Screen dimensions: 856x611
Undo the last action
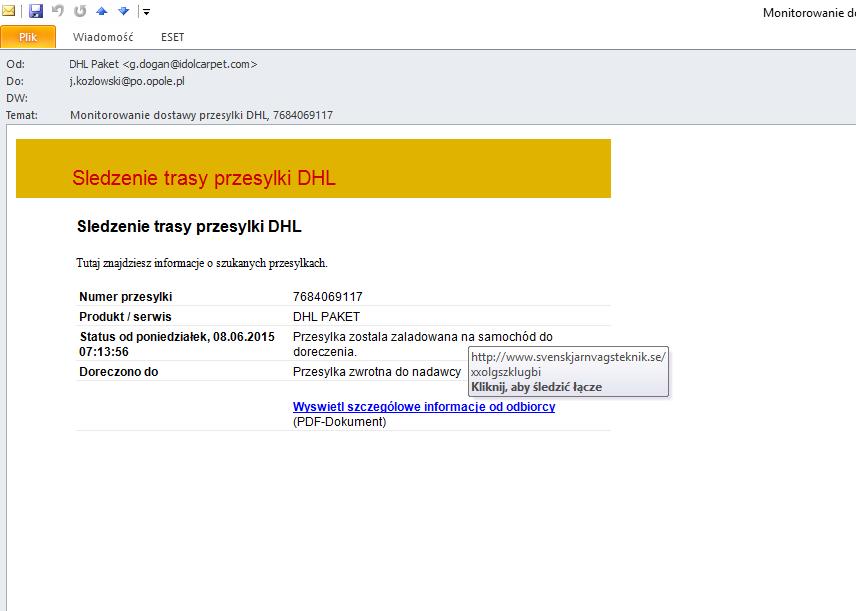(58, 10)
